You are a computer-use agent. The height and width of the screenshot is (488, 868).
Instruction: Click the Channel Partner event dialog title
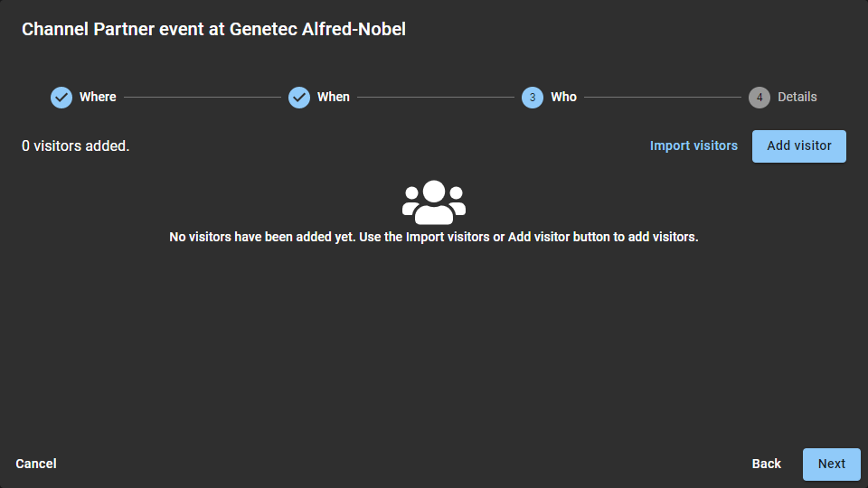point(213,30)
